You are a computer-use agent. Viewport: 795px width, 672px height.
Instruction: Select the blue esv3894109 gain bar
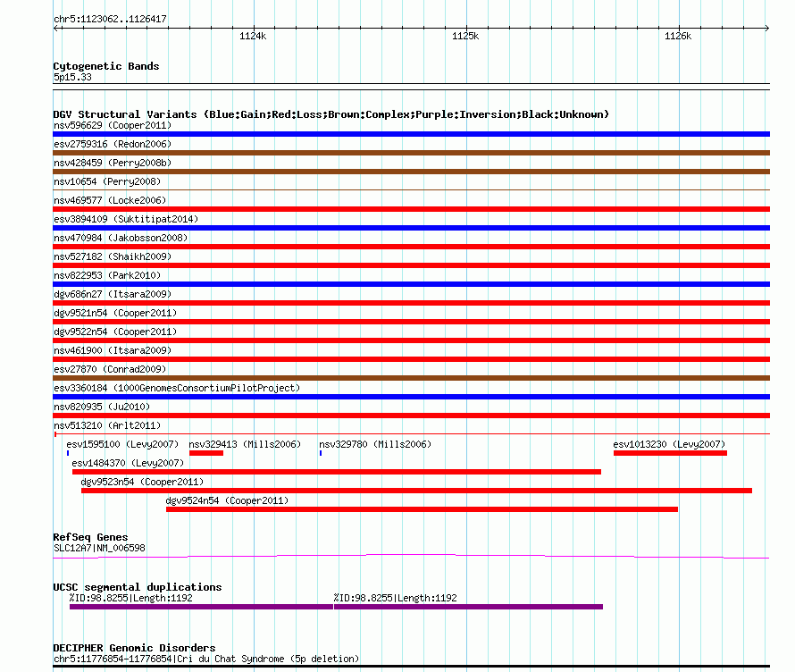click(411, 228)
